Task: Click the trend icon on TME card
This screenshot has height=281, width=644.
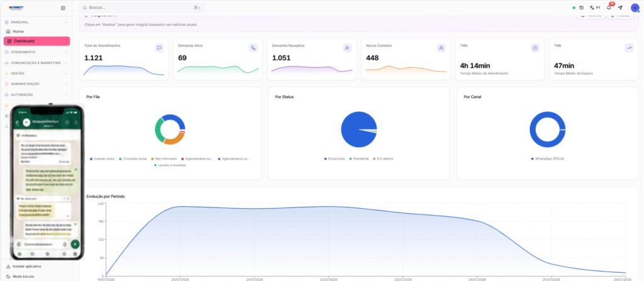Action: pyautogui.click(x=629, y=48)
